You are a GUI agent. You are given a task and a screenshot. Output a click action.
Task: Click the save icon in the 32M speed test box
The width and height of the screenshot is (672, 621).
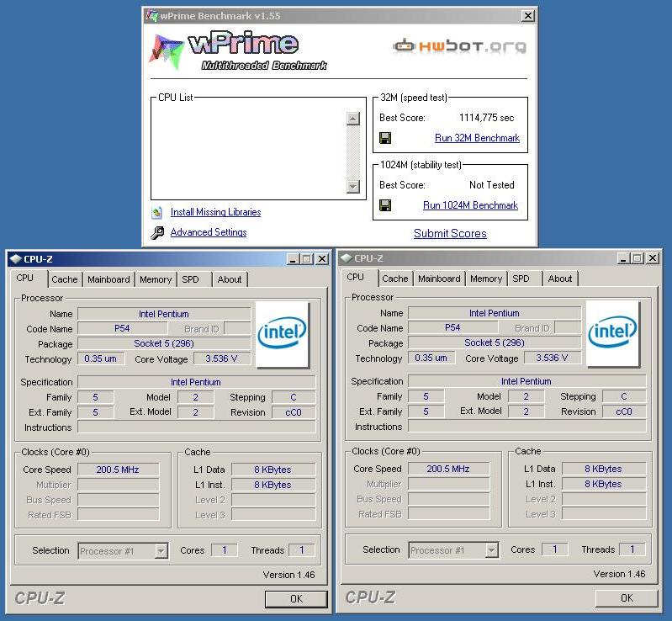click(385, 138)
